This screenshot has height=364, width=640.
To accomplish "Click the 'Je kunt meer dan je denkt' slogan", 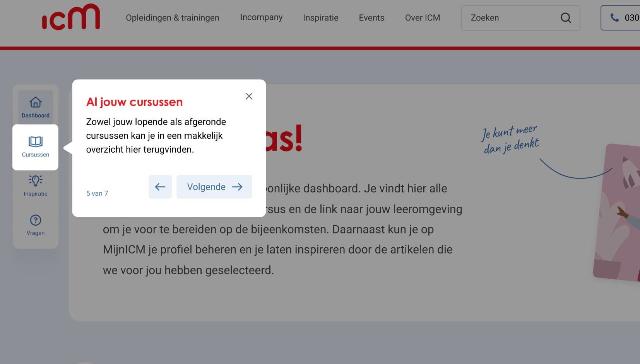I will click(510, 139).
